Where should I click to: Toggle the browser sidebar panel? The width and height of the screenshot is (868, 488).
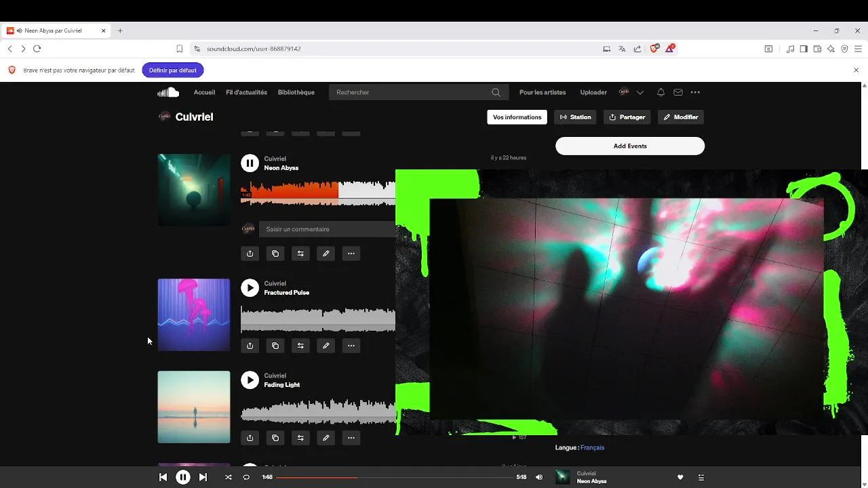click(804, 49)
